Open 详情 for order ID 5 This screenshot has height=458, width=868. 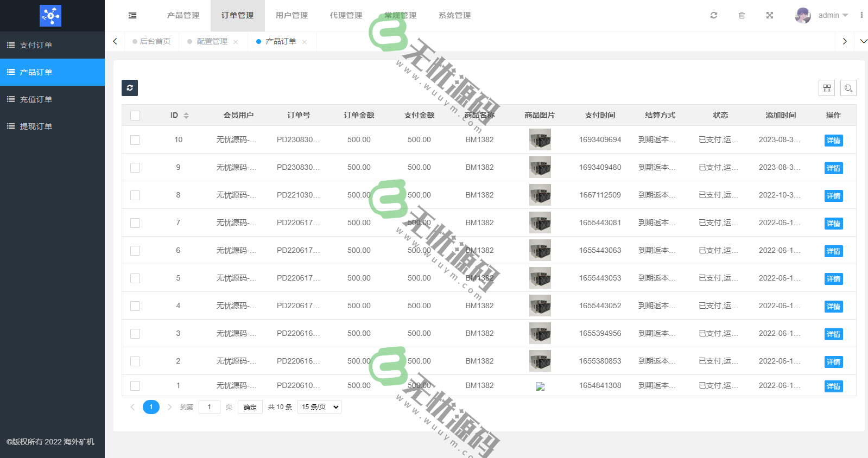[834, 279]
